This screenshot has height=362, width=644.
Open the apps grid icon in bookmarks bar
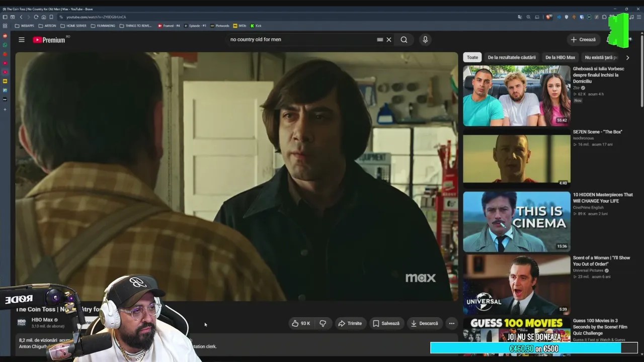point(5,26)
